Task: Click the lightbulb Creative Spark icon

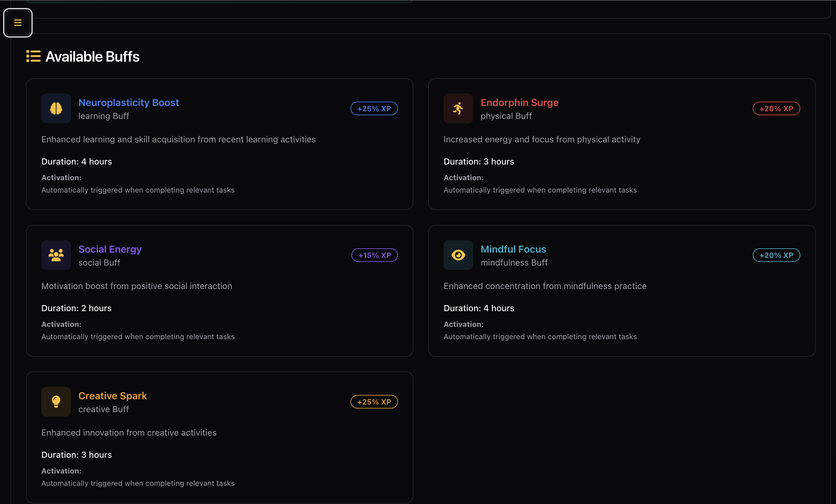Action: click(56, 402)
